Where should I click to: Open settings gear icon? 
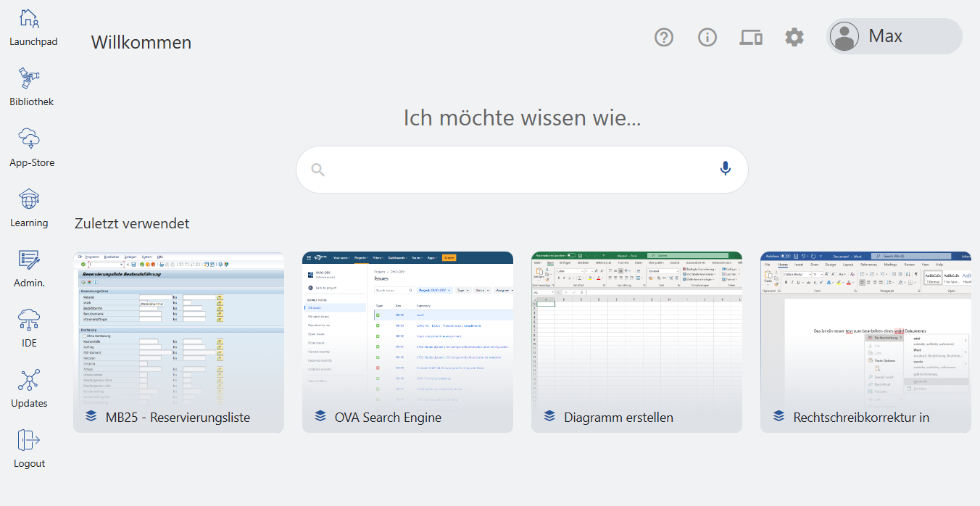[x=794, y=37]
